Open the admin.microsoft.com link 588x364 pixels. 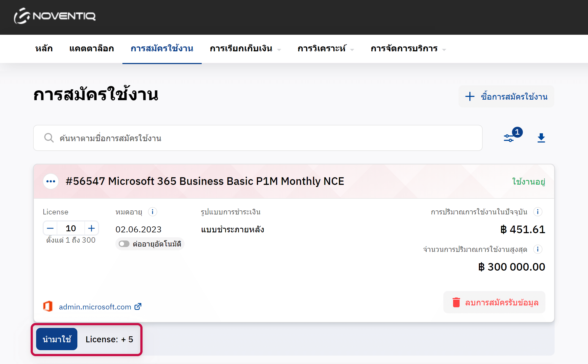coord(95,307)
